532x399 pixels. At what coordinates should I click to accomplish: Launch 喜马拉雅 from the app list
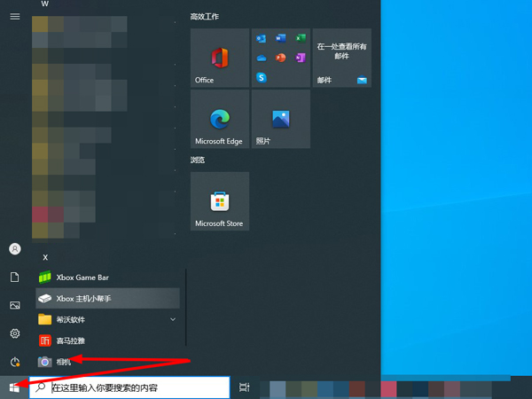pyautogui.click(x=107, y=340)
